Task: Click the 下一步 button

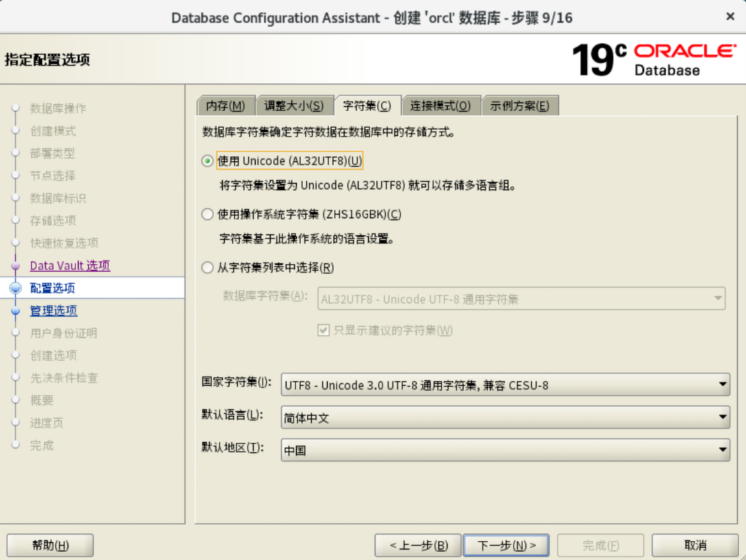Action: tap(506, 546)
